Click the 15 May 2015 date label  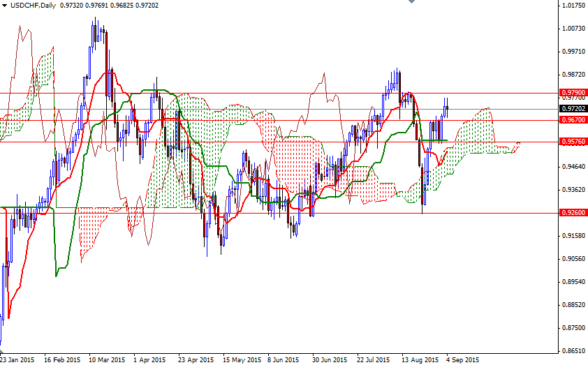click(242, 359)
